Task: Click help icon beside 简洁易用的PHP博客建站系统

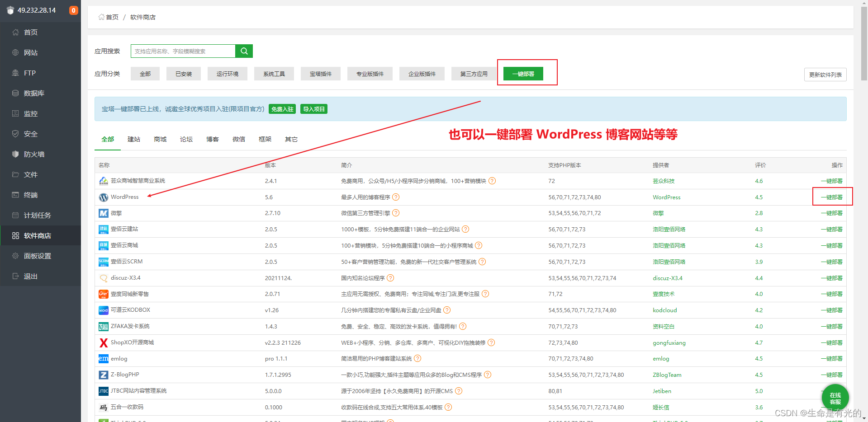Action: pyautogui.click(x=417, y=358)
